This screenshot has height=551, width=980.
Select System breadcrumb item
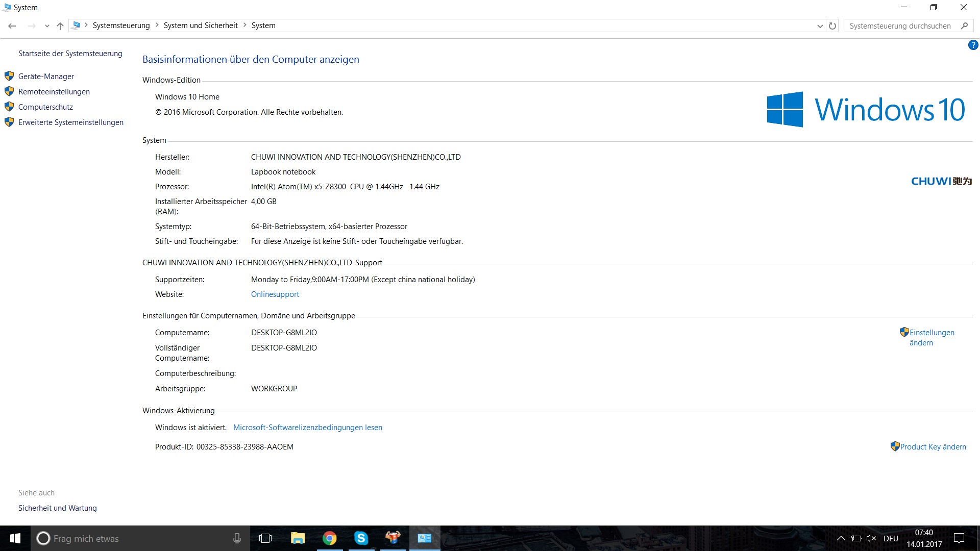pos(263,26)
